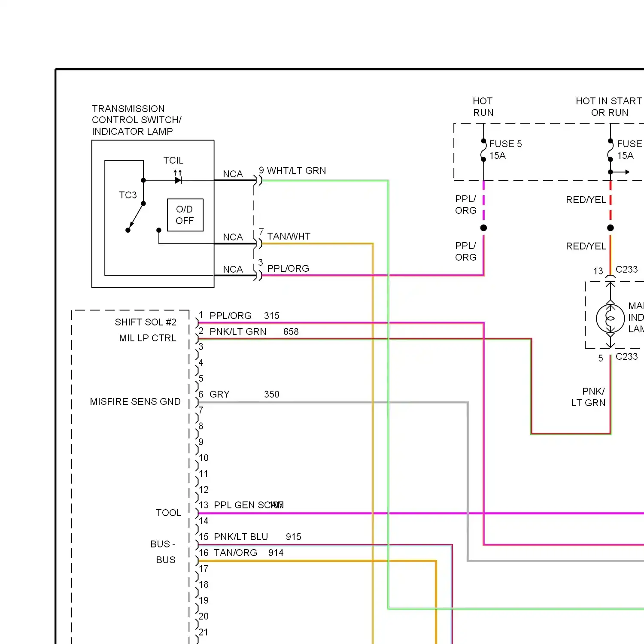Image resolution: width=644 pixels, height=644 pixels.
Task: Click the SHIFT SOL #2 label
Action: (146, 322)
